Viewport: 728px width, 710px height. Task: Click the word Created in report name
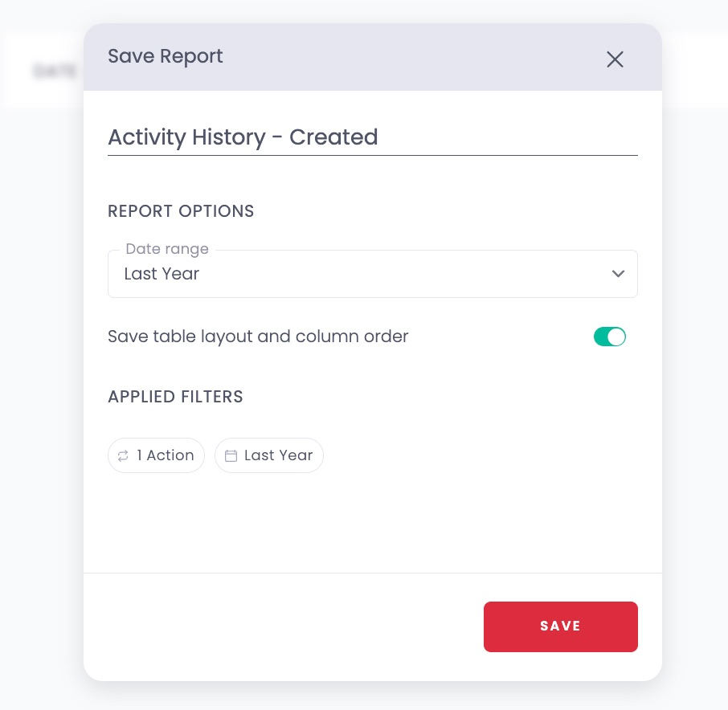tap(333, 137)
